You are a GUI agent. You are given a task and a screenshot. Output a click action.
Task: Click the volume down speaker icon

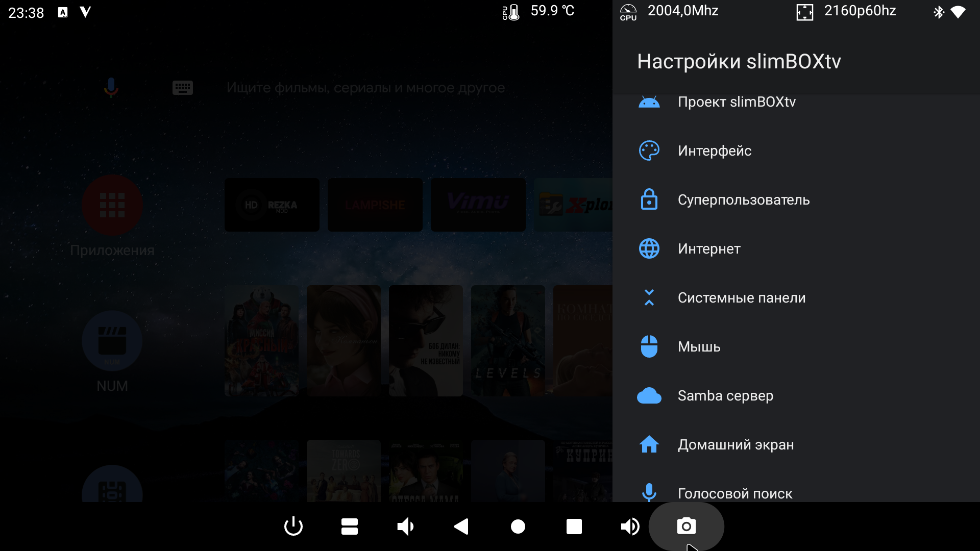coord(405,526)
